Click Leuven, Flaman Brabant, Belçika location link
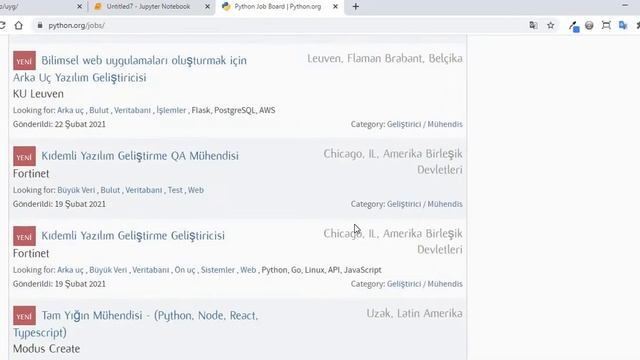 385,58
